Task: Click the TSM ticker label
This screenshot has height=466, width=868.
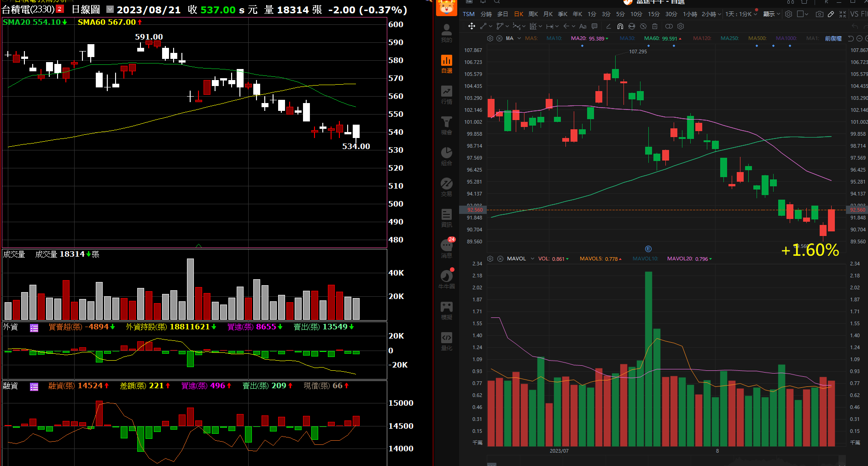Action: pos(469,14)
